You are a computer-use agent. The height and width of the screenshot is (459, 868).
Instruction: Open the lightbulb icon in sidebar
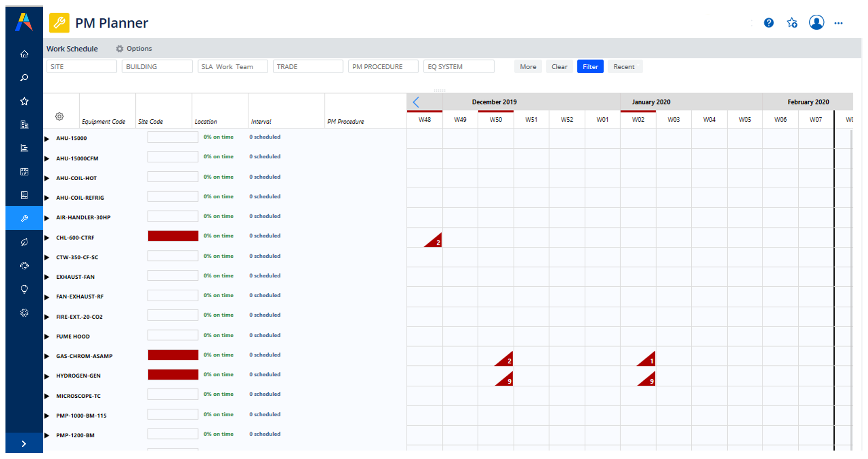(x=24, y=289)
